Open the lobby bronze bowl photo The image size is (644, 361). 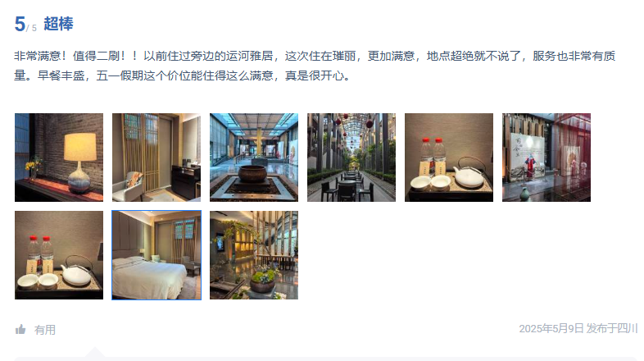(254, 158)
